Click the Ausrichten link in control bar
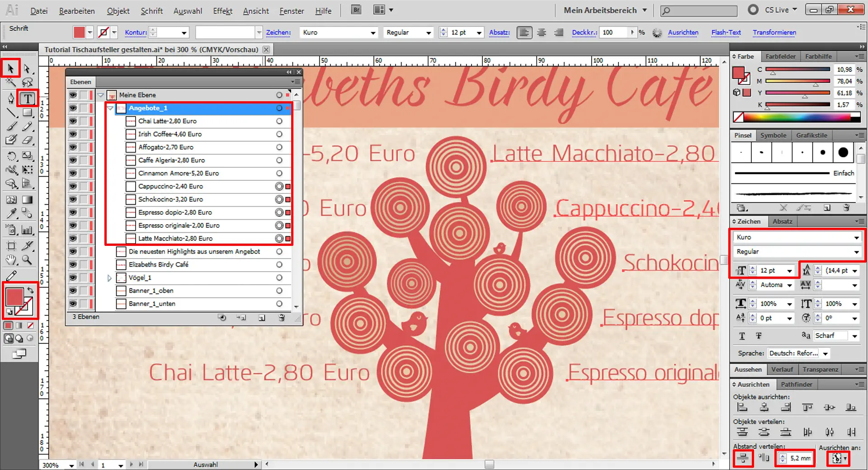Viewport: 868px width, 470px height. (683, 33)
